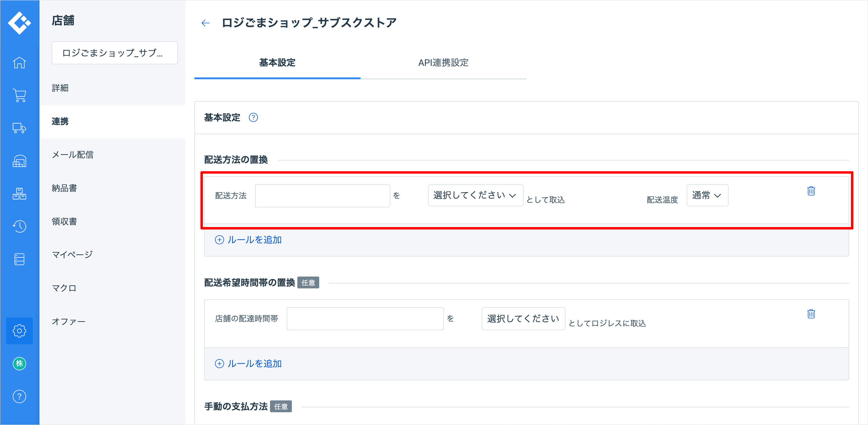Select the 基本設定 tab

point(277,63)
